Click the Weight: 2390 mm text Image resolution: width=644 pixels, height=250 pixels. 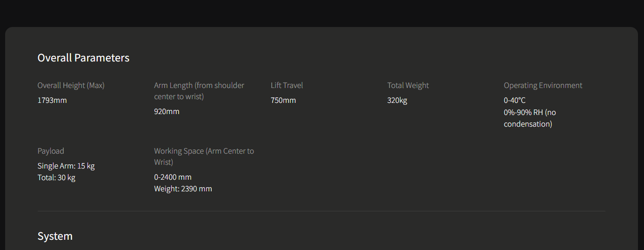(x=183, y=189)
